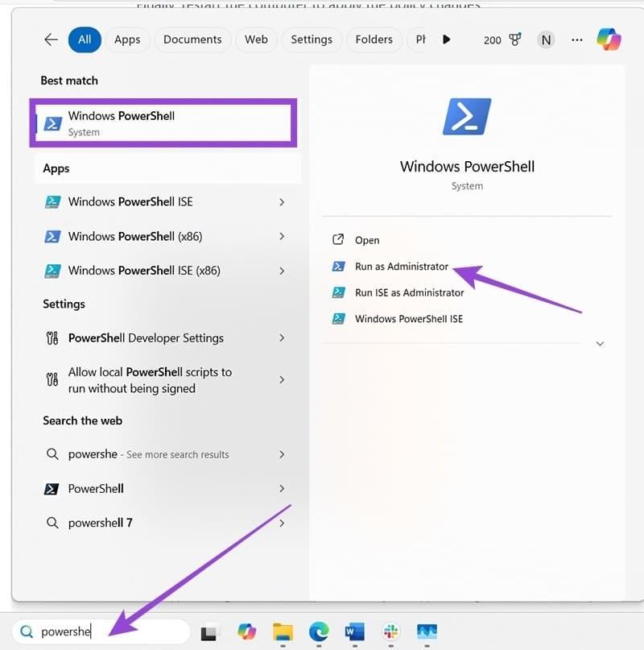Expand Windows PowerShell (x86) result chevron
Viewport: 644px width, 650px height.
tap(282, 236)
